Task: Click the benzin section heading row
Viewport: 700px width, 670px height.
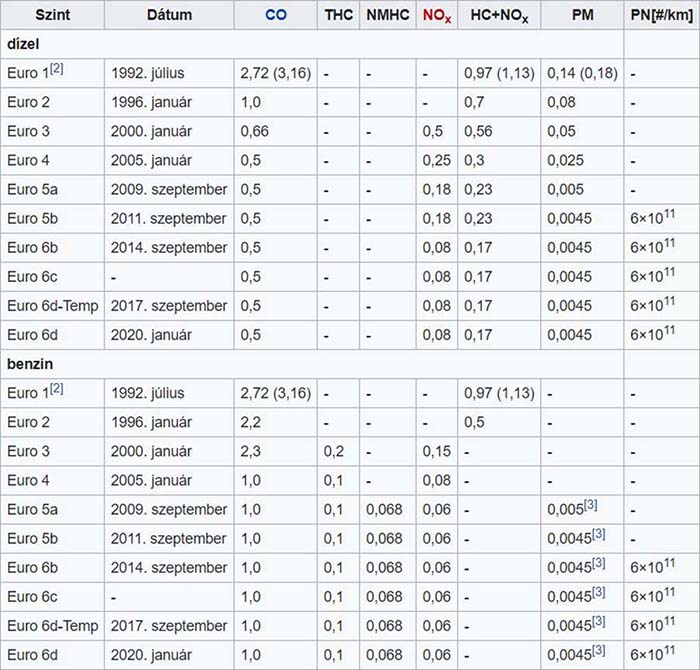Action: pyautogui.click(x=312, y=364)
